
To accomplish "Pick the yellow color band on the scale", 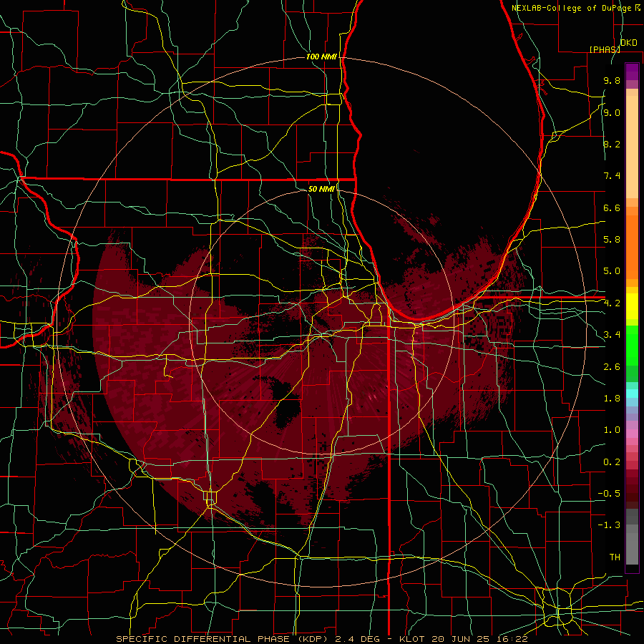I will [x=632, y=306].
